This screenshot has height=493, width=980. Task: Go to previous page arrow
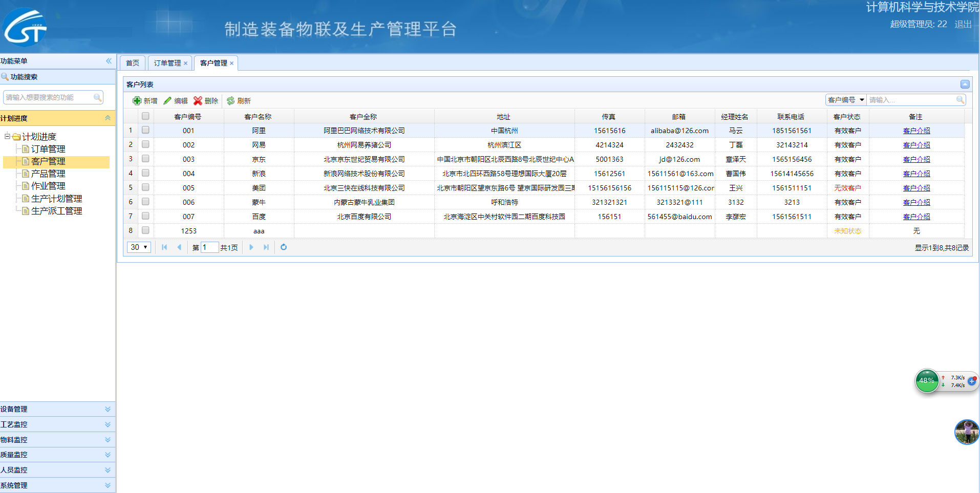(179, 247)
